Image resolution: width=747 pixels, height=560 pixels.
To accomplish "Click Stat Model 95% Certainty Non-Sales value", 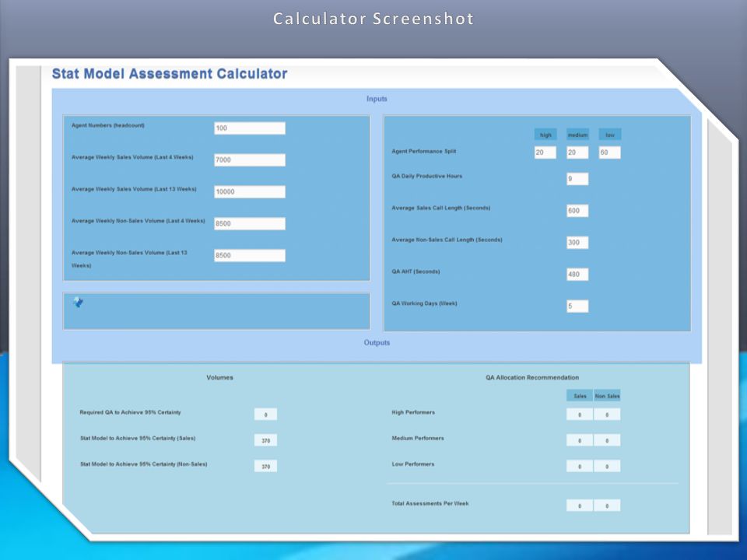I will pos(266,466).
